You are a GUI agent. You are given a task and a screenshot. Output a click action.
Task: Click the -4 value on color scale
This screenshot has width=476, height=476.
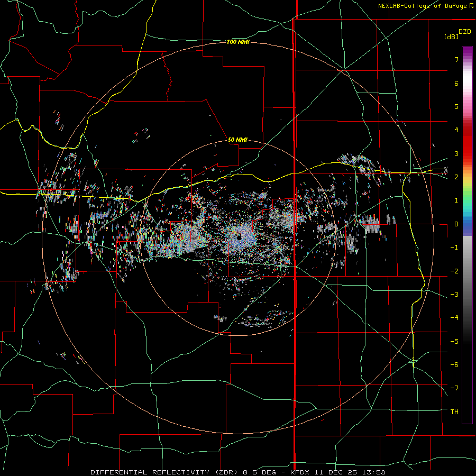[x=454, y=318]
